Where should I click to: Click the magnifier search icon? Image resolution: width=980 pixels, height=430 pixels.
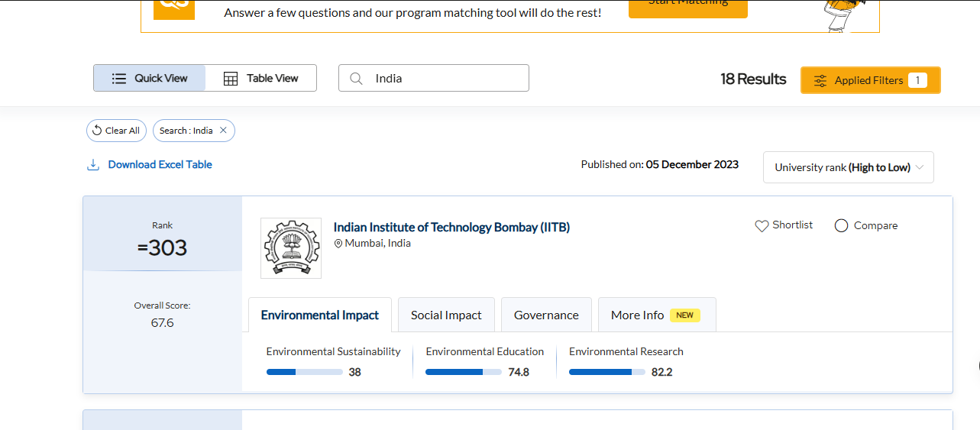click(356, 78)
